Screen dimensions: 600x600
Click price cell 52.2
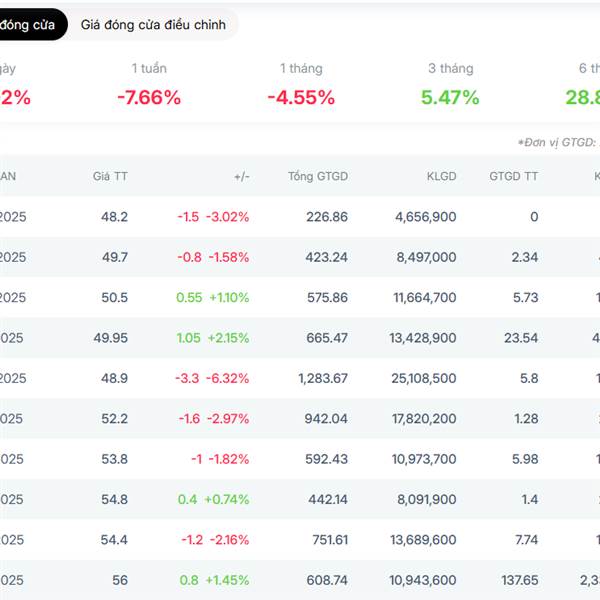(114, 419)
